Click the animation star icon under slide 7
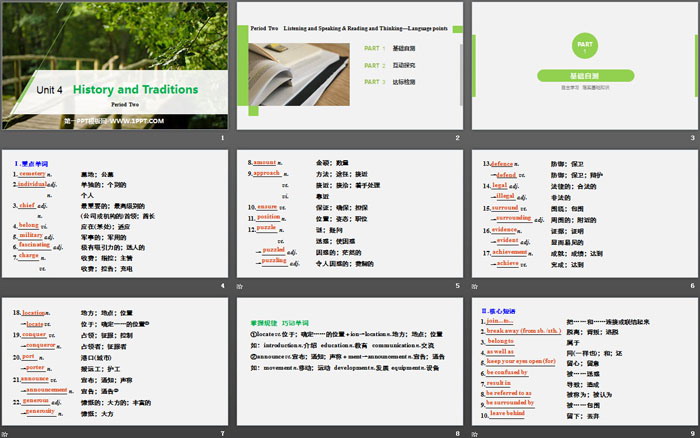The width and height of the screenshot is (700, 438). (x=4, y=434)
